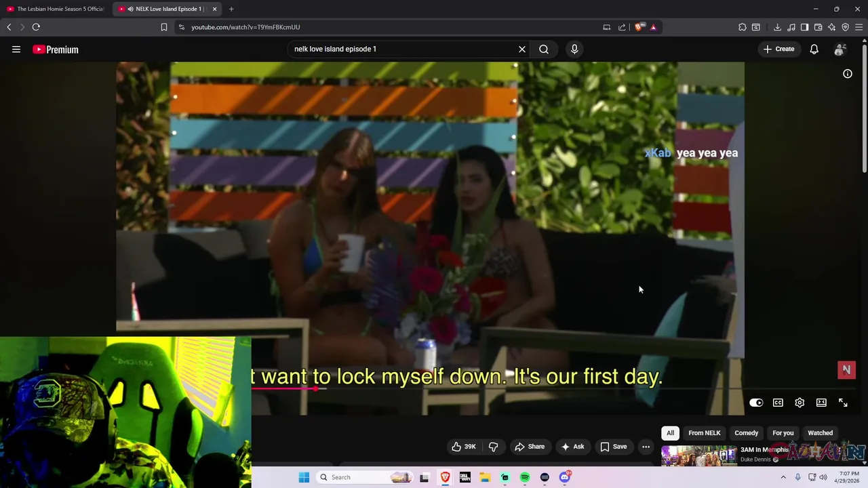Screen dimensions: 868x488
Task: Open Brave Wallet icon
Action: 818,27
